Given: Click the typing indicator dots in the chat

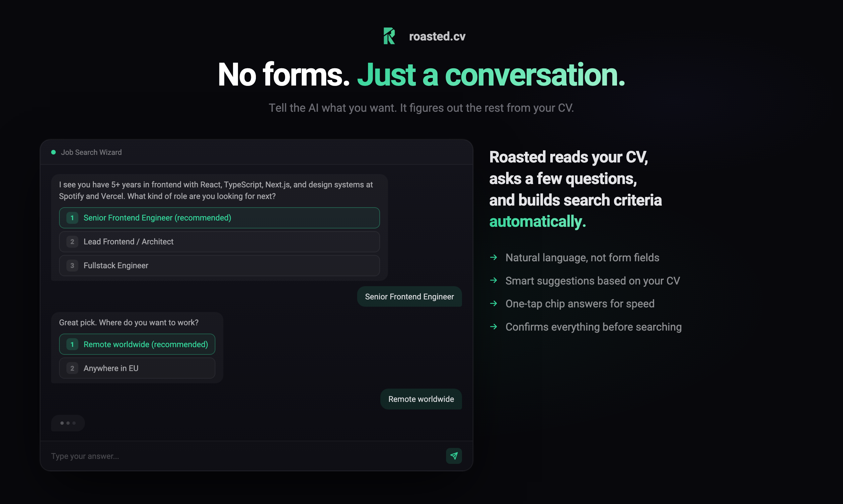Looking at the screenshot, I should pos(68,423).
